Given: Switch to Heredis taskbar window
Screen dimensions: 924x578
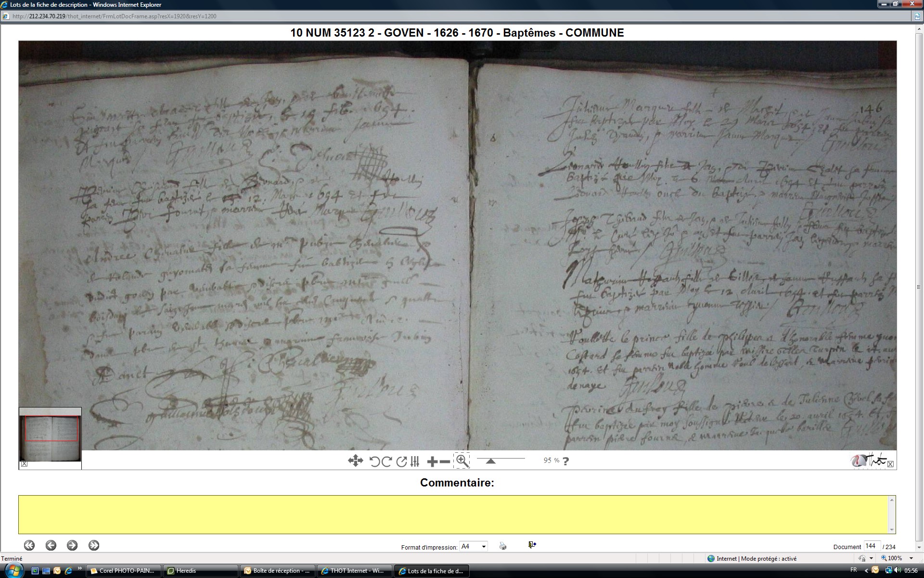Looking at the screenshot, I should click(x=200, y=571).
